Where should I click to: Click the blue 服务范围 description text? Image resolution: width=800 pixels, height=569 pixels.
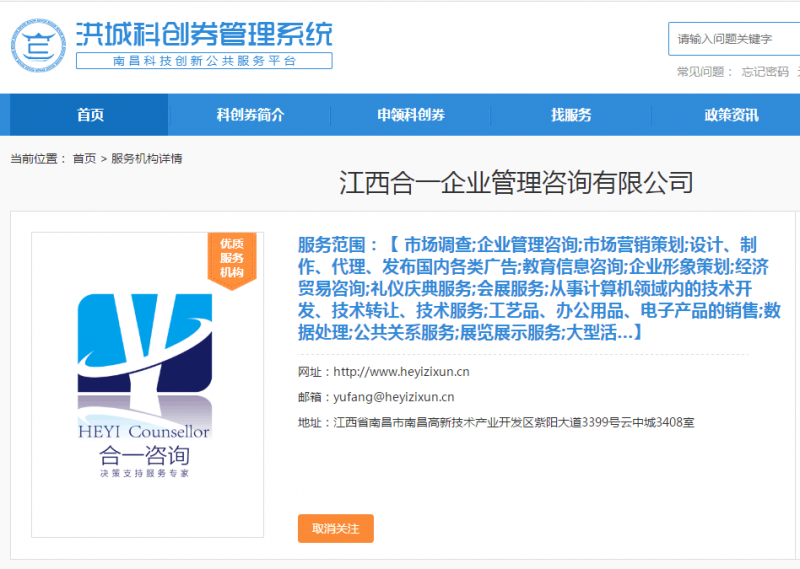point(538,287)
